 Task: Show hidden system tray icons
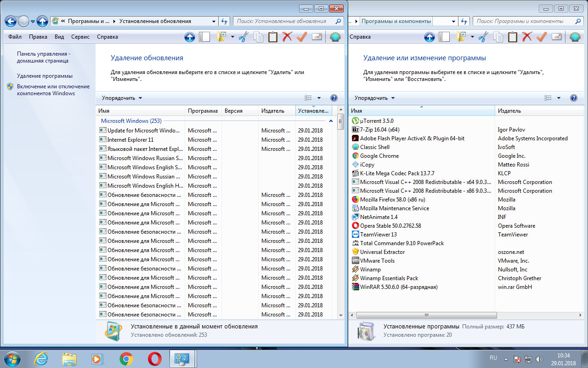[506, 359]
